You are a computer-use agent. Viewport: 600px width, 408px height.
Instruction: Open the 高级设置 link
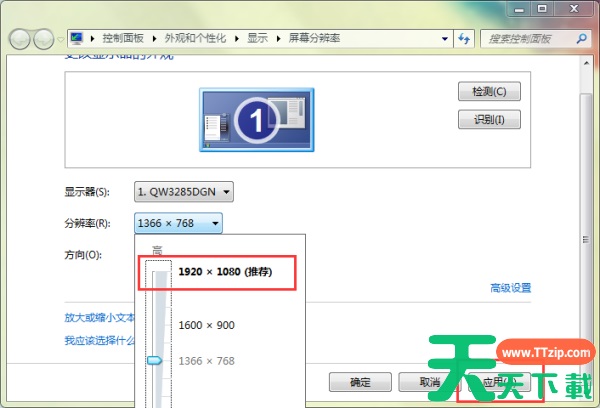pyautogui.click(x=510, y=288)
